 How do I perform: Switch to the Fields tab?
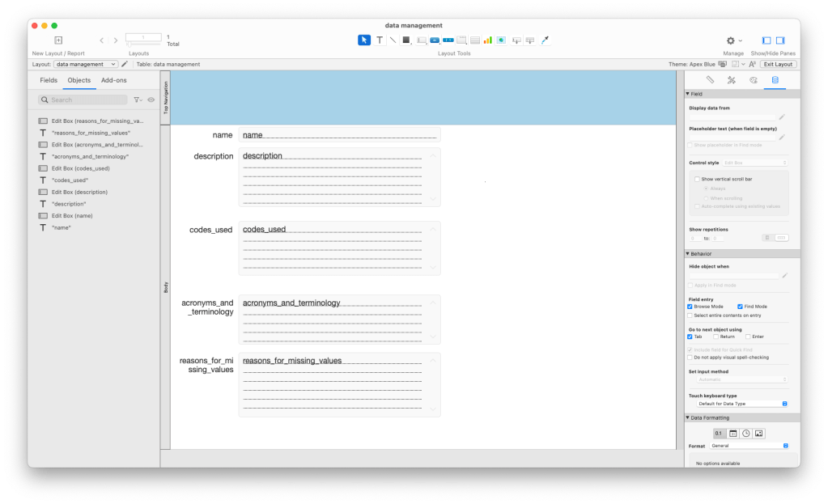[49, 80]
